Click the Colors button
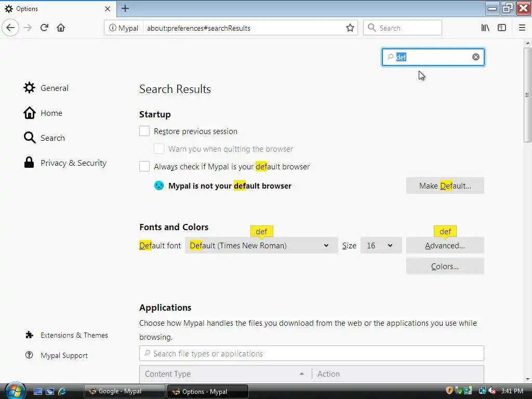 (445, 267)
